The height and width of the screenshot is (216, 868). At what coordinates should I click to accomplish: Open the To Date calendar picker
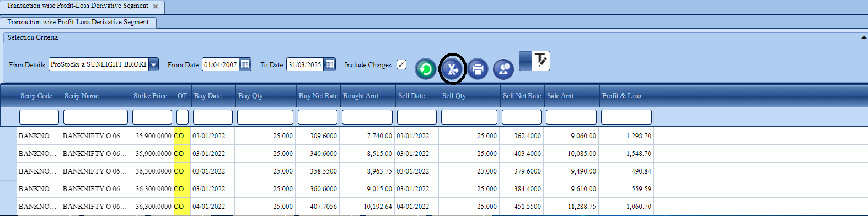[x=329, y=64]
